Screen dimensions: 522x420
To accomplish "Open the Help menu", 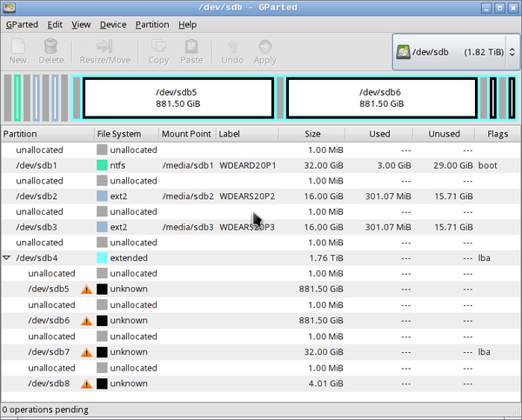I will (x=187, y=24).
